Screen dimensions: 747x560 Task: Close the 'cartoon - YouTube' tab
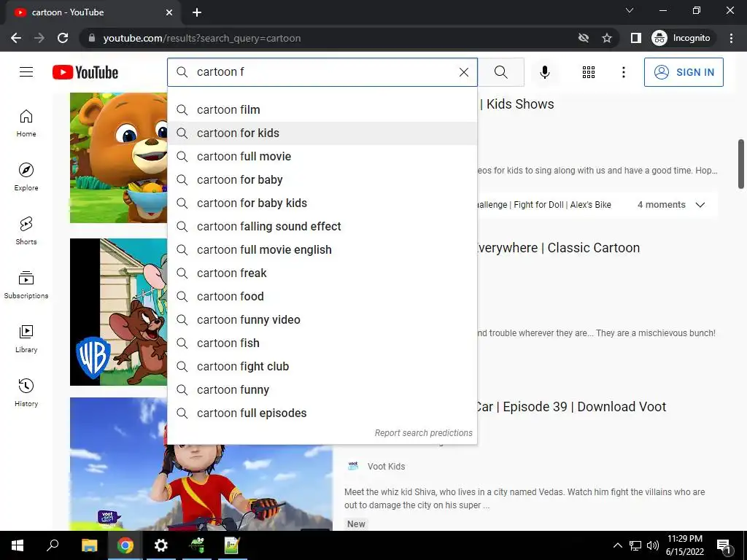[x=169, y=12]
